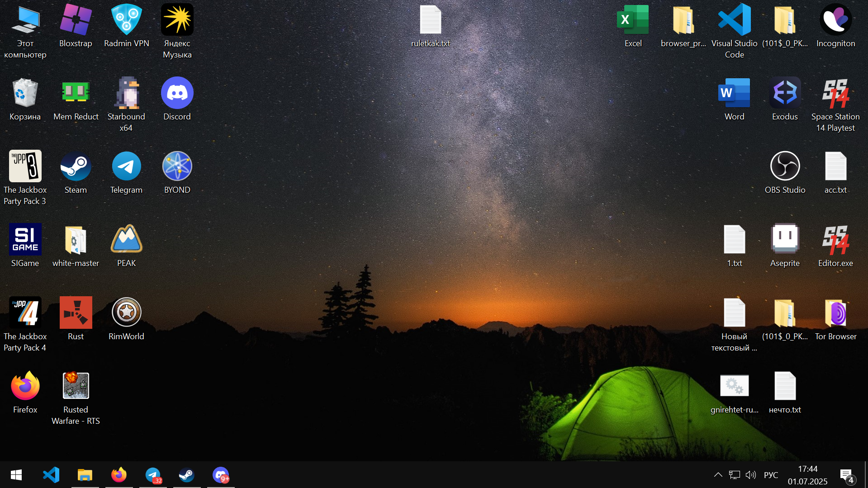This screenshot has width=868, height=488.
Task: Click The Jackbox Party Pack 3 icon
Action: point(25,178)
